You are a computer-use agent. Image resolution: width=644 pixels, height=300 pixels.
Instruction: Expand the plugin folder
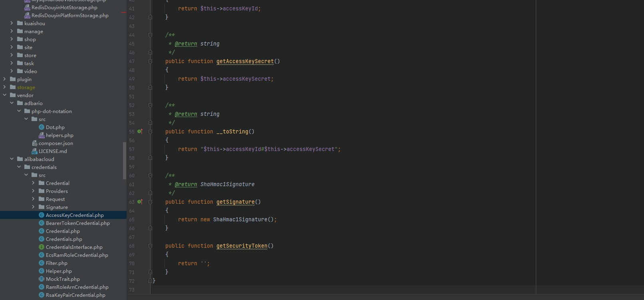4,79
